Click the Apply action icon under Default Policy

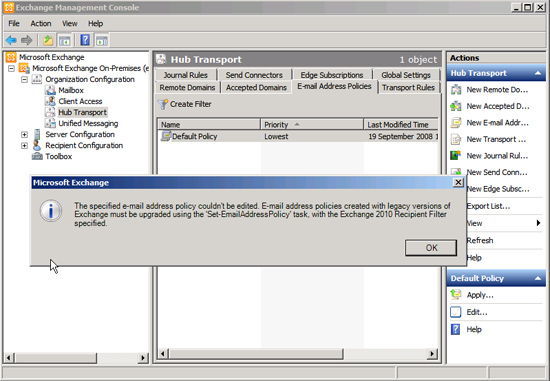click(x=456, y=295)
